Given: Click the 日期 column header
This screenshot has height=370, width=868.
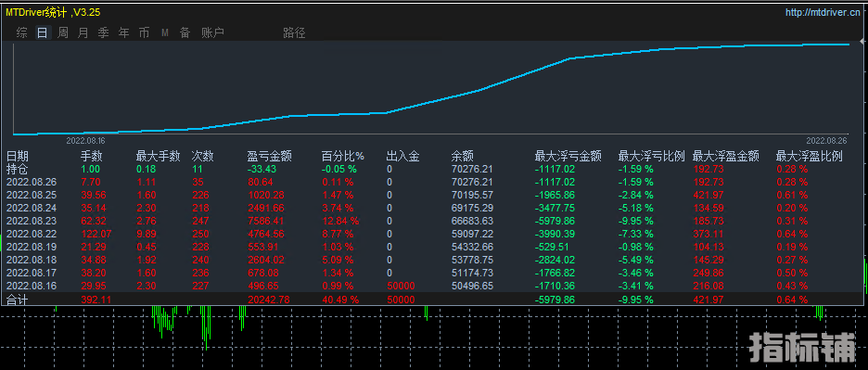Looking at the screenshot, I should click(x=18, y=157).
